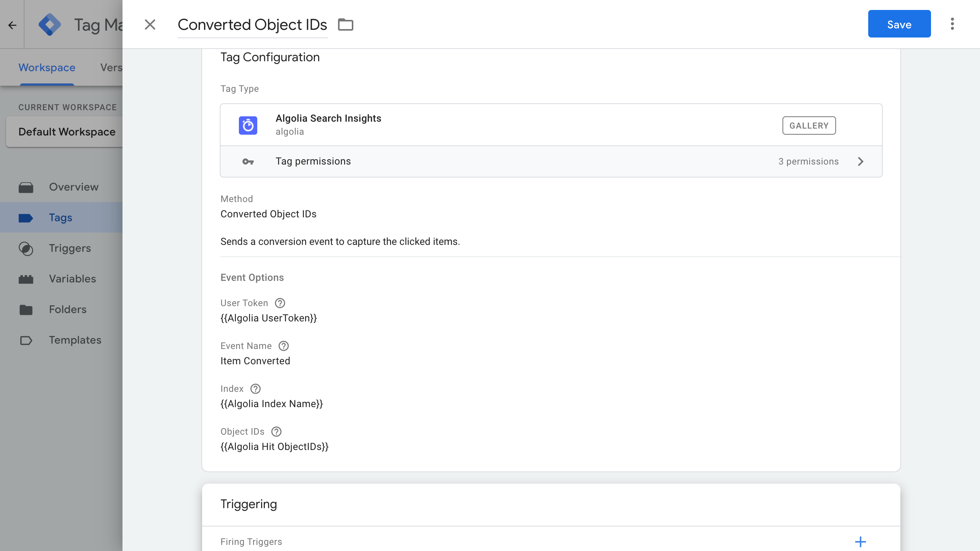Click the Object IDs help icon
This screenshot has height=551, width=980.
point(276,431)
